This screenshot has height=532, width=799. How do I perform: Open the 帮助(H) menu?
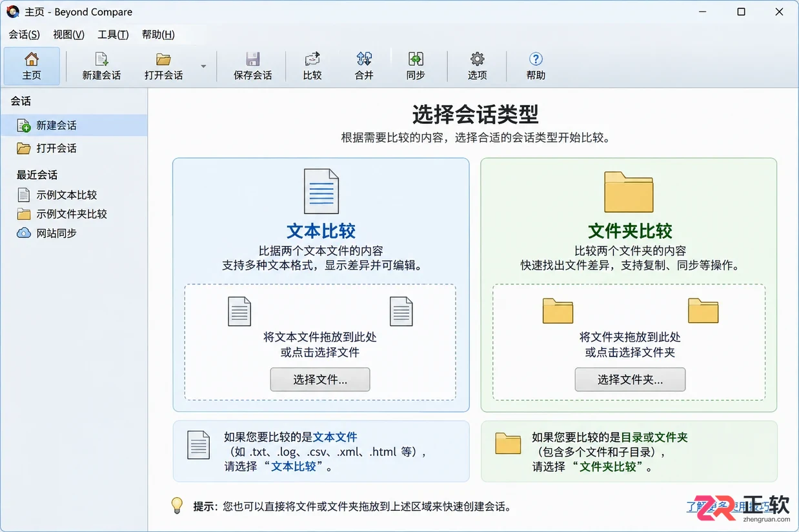coord(158,35)
